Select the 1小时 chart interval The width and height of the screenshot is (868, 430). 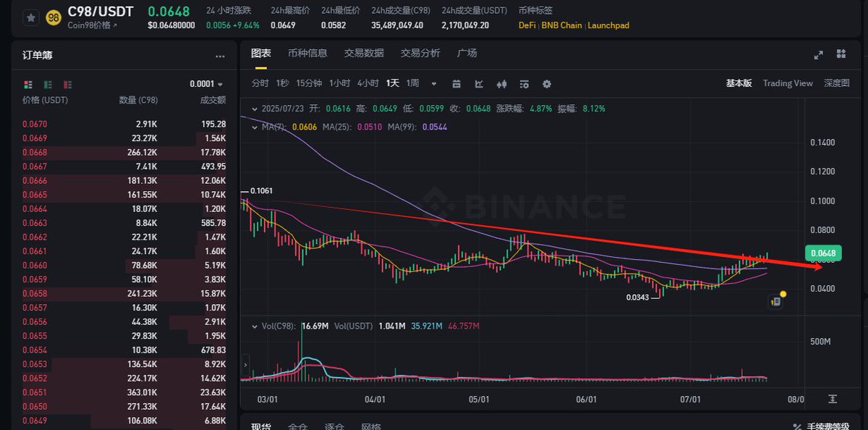(339, 83)
